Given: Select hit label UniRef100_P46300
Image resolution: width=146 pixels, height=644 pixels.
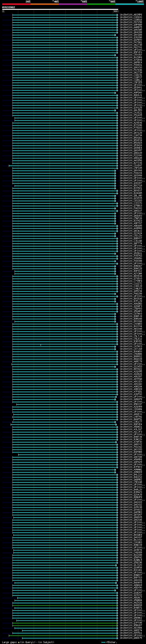Looking at the screenshot, I should pyautogui.click(x=131, y=208).
